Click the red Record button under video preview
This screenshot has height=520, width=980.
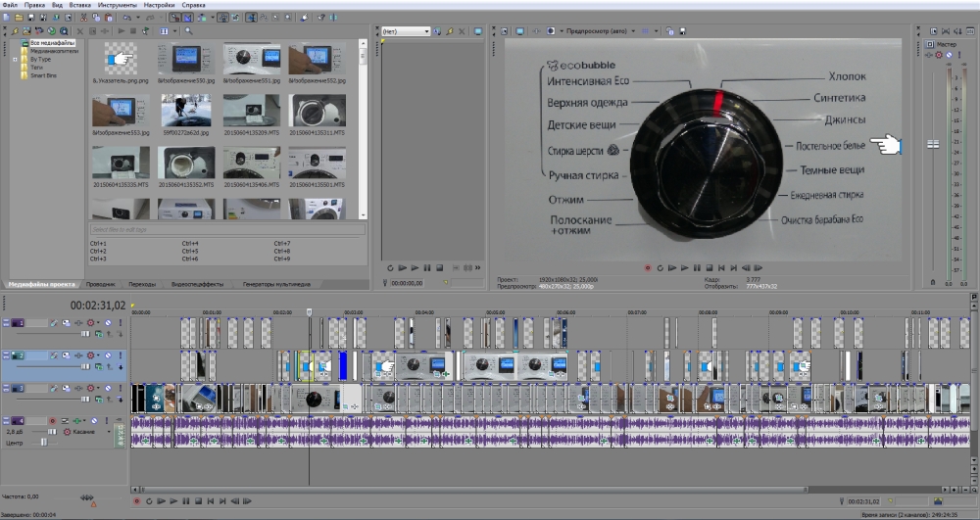648,267
